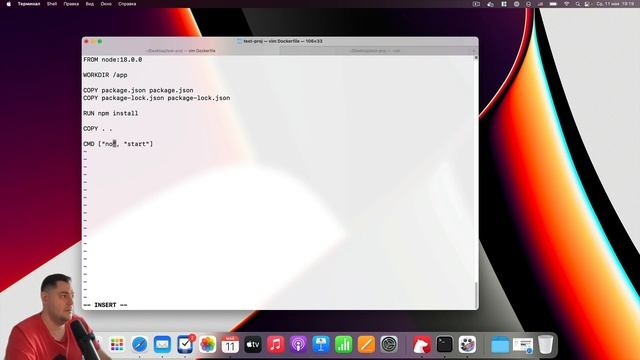Click the "COPY package.json package.json" line

click(138, 90)
